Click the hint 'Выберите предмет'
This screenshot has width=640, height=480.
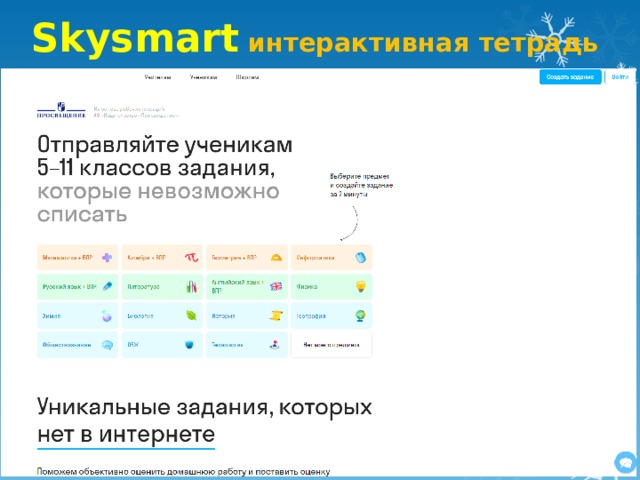pyautogui.click(x=360, y=176)
